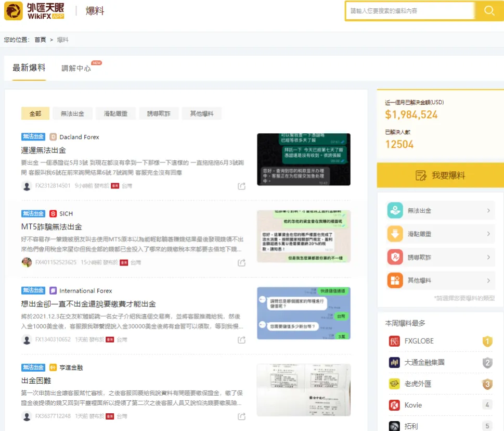Image resolution: width=504 pixels, height=431 pixels.
Task: Click the Dacland Forex broker name
Action: [x=80, y=137]
